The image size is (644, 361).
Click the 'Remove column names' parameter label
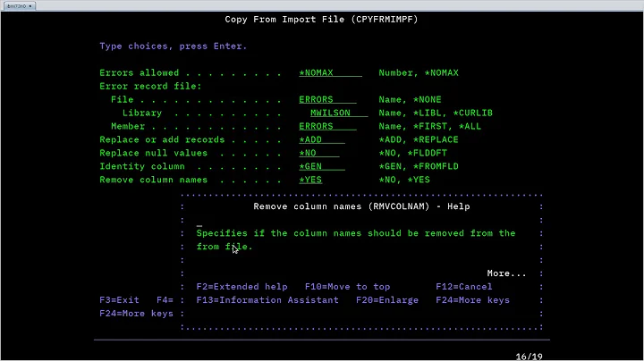click(153, 180)
